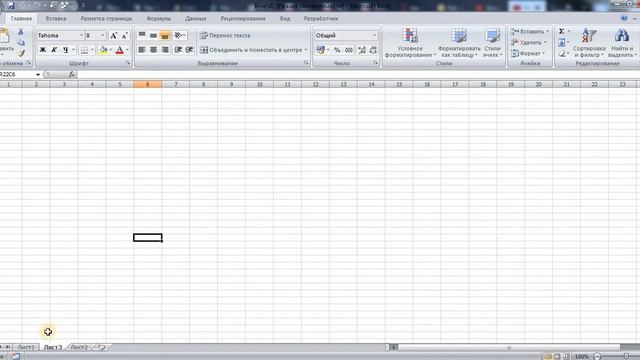This screenshot has width=640, height=360.
Task: Center cell text horizontally
Action: (153, 50)
